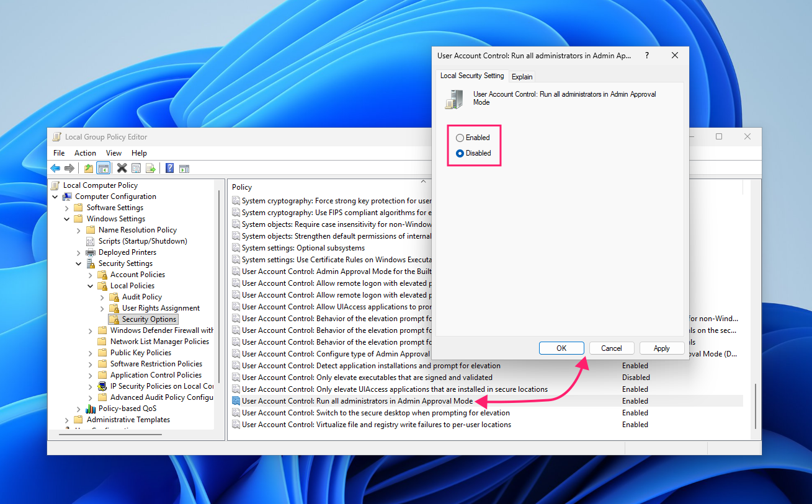
Task: Click the Cancel button in the dialog
Action: coord(612,348)
